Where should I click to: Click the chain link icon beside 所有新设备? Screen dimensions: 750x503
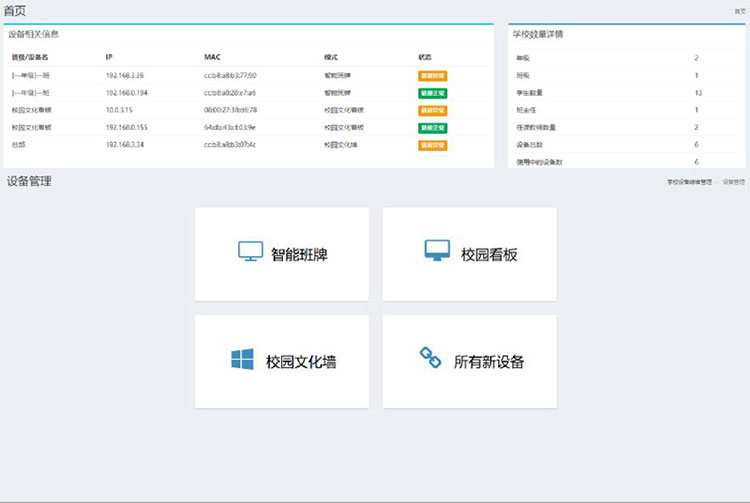tap(430, 358)
